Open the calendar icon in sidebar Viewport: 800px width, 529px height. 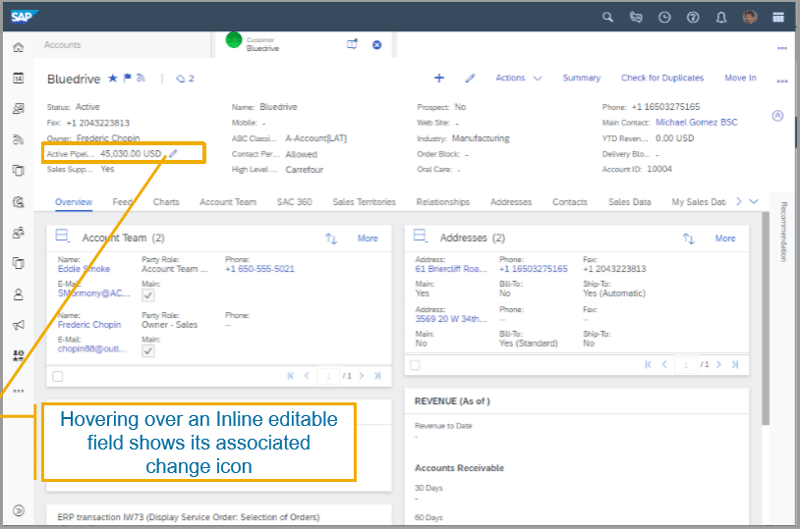(18, 78)
